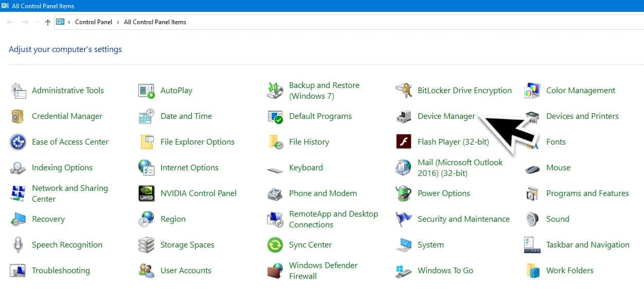
Task: Open the Mail (Microsoft Outlook) icon
Action: [404, 168]
